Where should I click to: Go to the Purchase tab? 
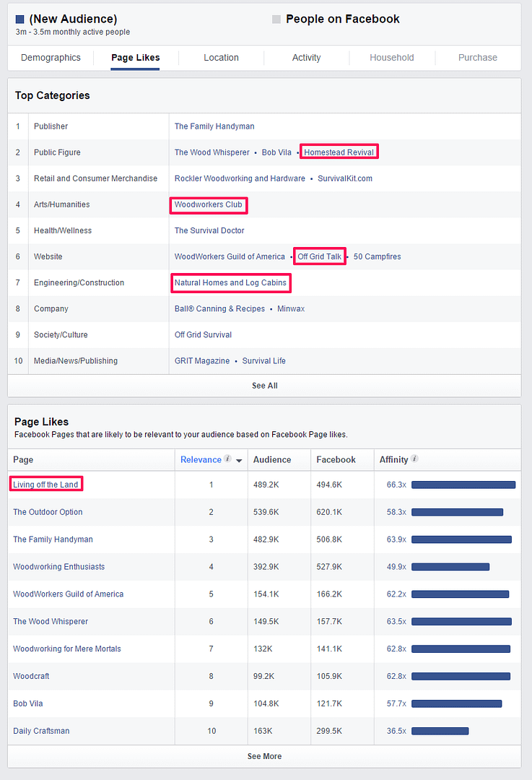click(x=477, y=58)
